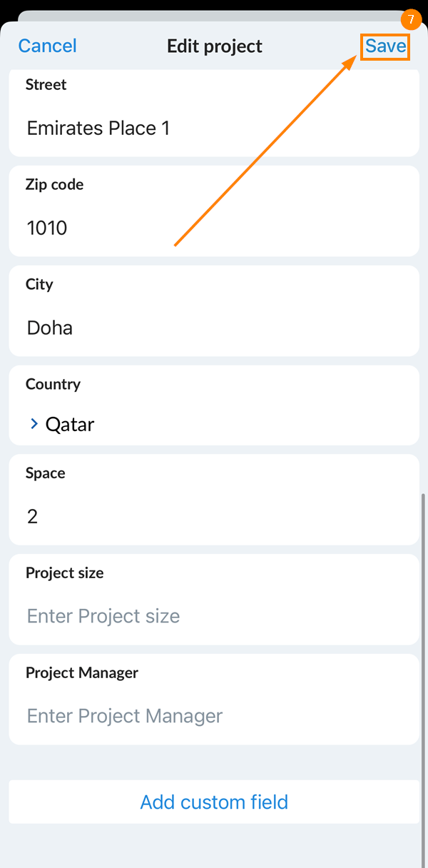Click the Enter Project size placeholder
Viewport: 428px width, 868px height.
(103, 616)
